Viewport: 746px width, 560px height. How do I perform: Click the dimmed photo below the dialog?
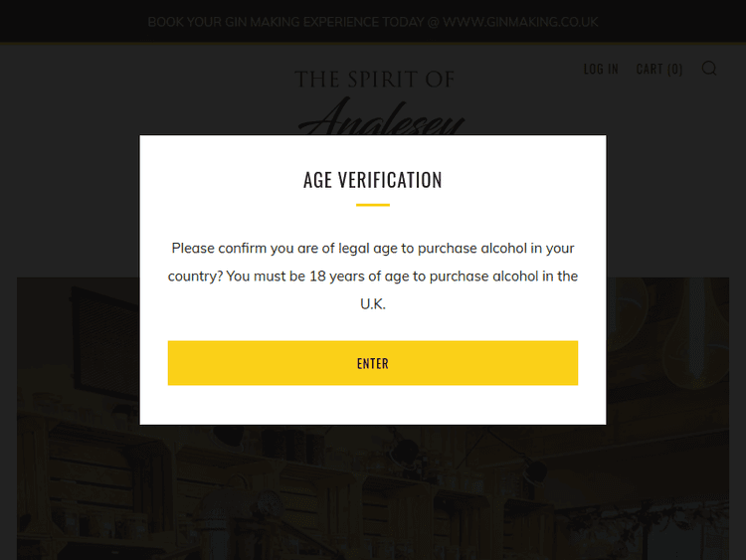(x=373, y=492)
